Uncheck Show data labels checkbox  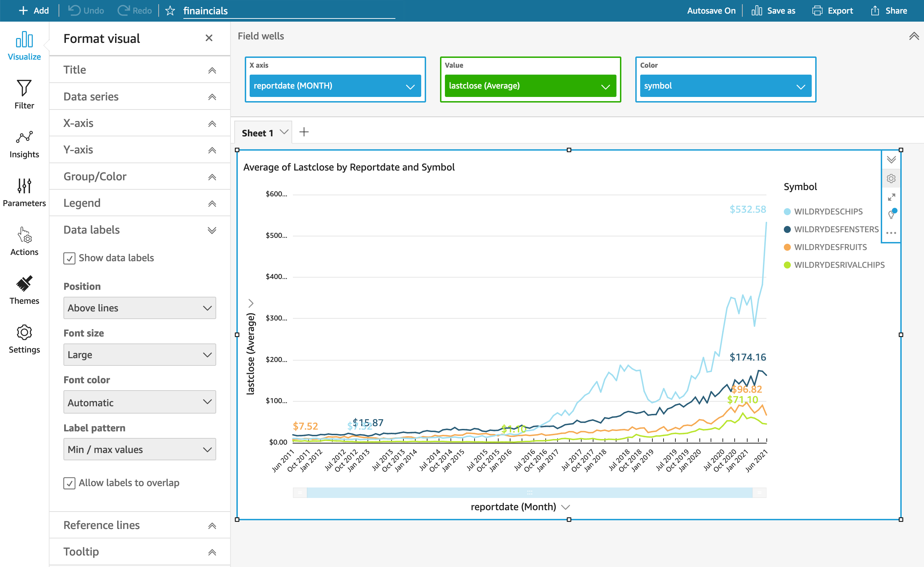[x=69, y=258]
